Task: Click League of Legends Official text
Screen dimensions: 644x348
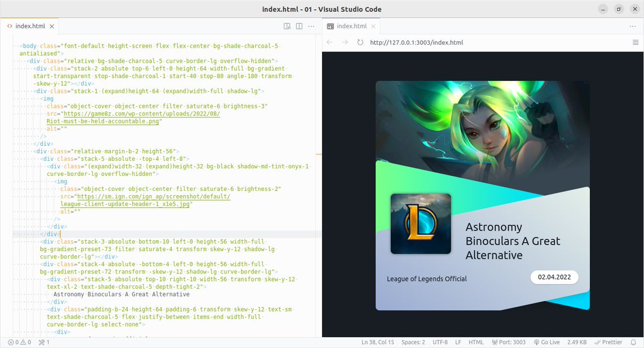Action: [427, 279]
